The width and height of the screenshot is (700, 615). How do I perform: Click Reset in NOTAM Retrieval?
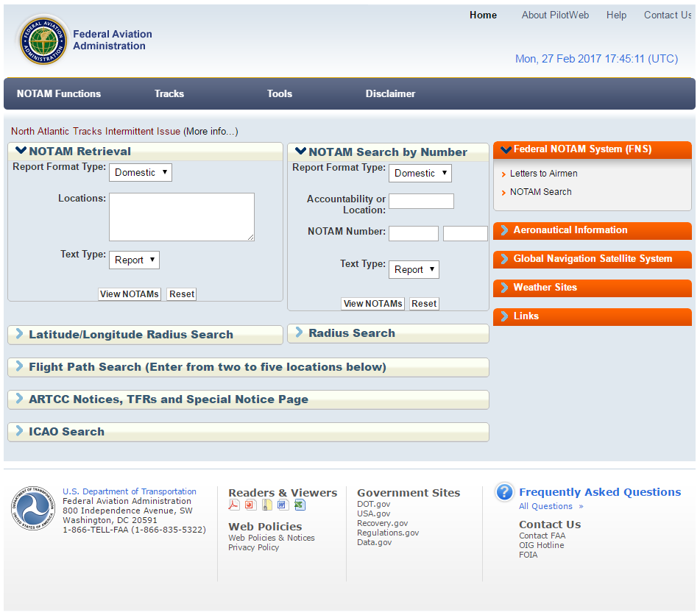[x=182, y=294]
